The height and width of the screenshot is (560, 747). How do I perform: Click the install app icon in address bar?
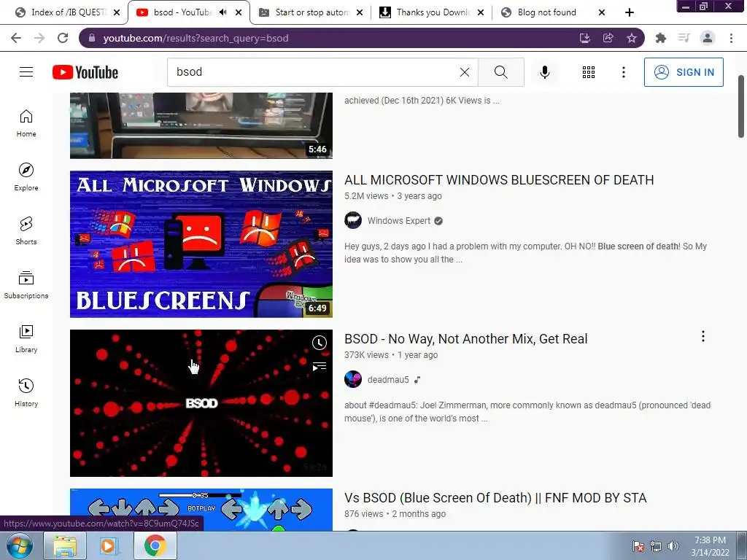point(585,38)
